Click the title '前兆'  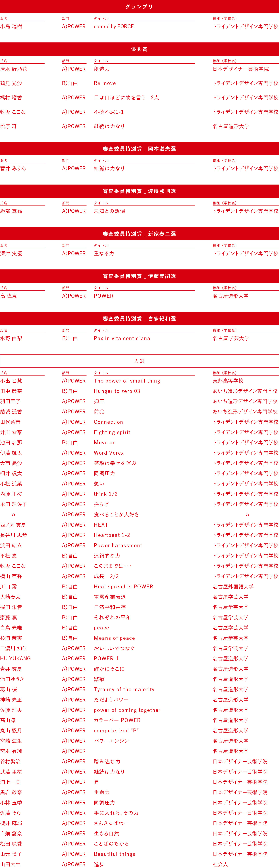pos(99,412)
